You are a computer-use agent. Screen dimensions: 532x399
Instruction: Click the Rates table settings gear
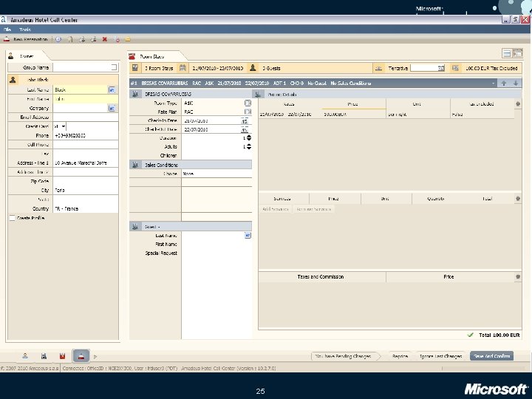[x=518, y=104]
